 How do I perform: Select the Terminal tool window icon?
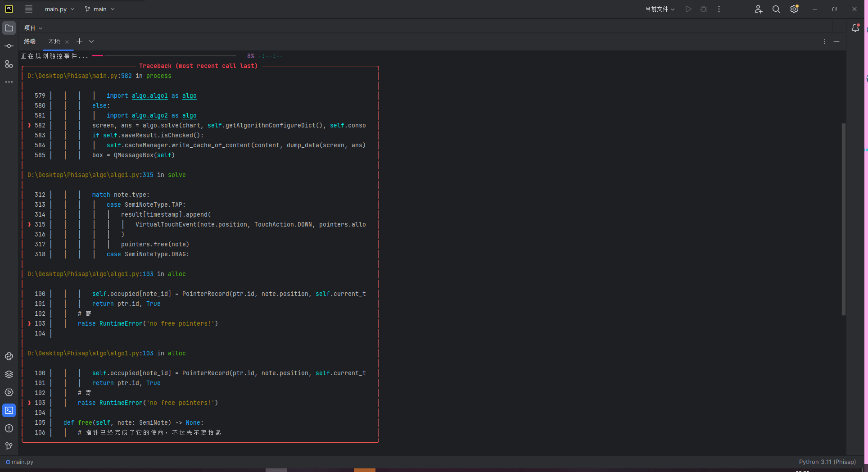(9, 410)
